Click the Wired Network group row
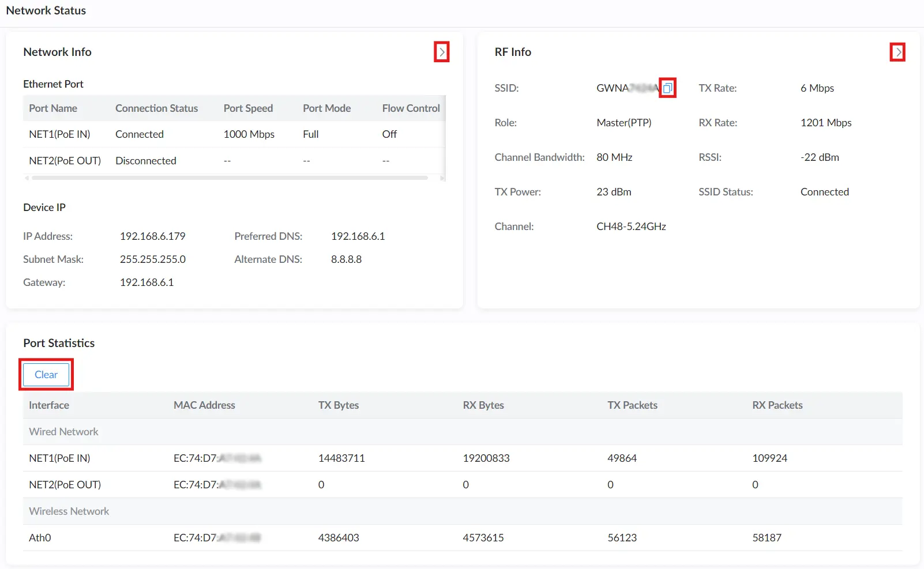 tap(463, 432)
